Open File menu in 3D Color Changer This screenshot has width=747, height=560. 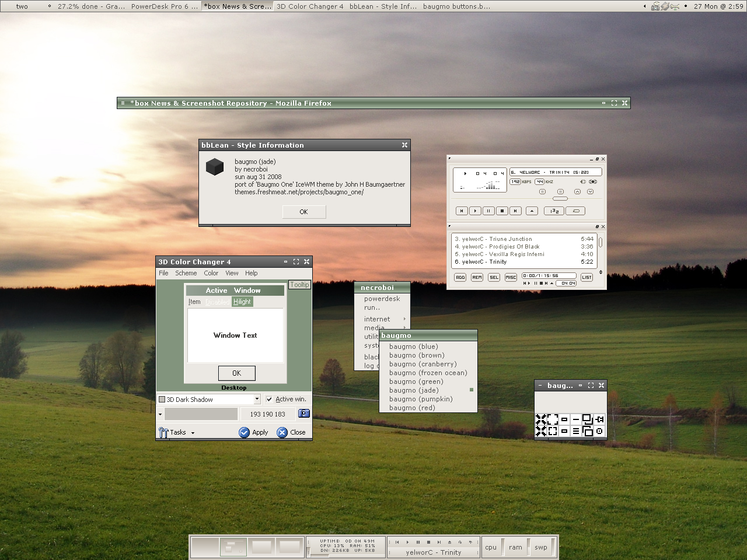click(163, 273)
